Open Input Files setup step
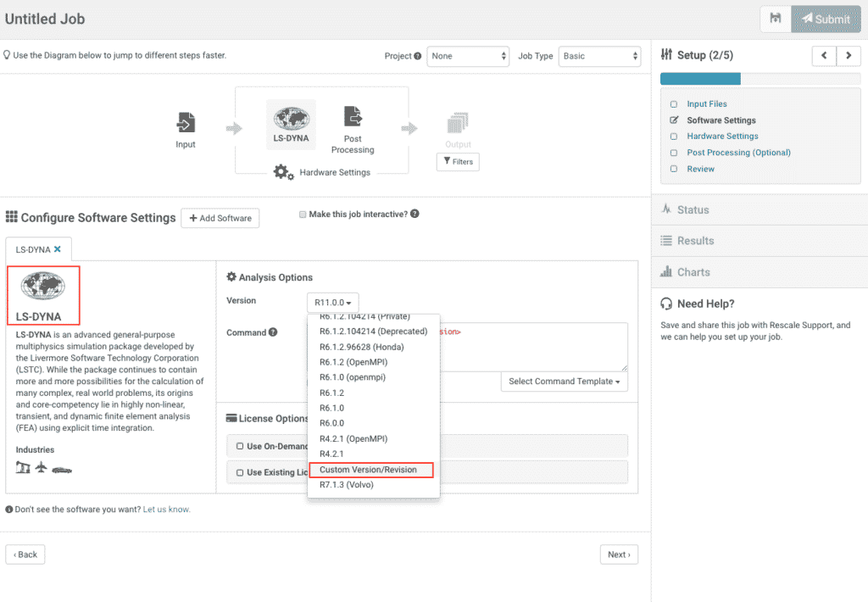 coord(707,104)
